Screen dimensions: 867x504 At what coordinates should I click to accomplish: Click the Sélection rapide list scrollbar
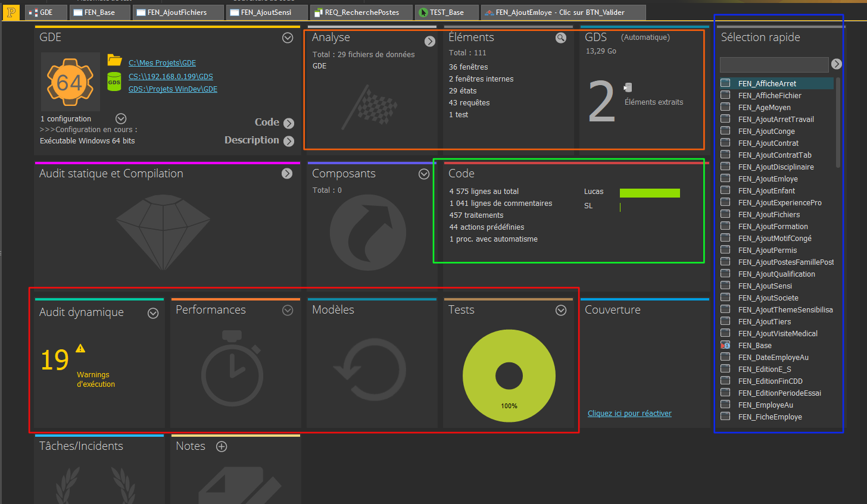pyautogui.click(x=838, y=123)
